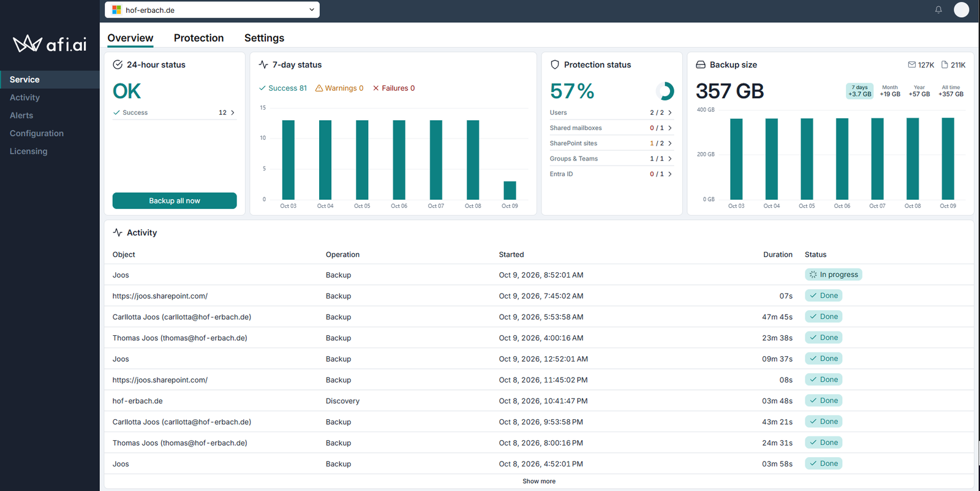Select the 7 days backup size range
Viewport: 980px width, 491px height.
(x=860, y=91)
